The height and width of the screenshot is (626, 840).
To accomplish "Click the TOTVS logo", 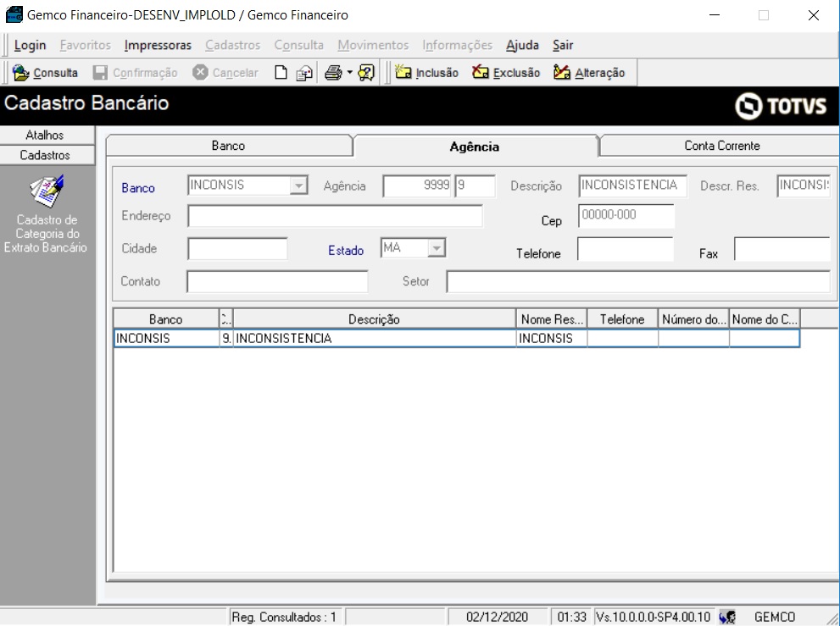I will [781, 106].
